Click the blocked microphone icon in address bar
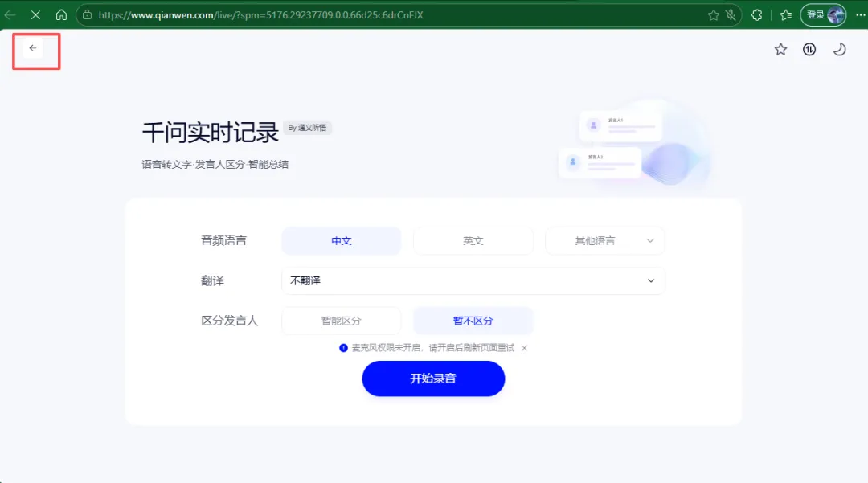868x483 pixels. pyautogui.click(x=731, y=15)
